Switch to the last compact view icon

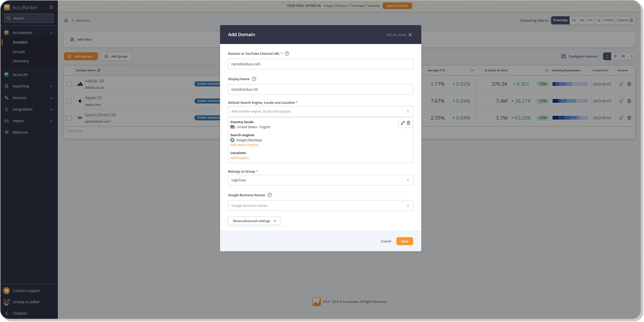631,56
